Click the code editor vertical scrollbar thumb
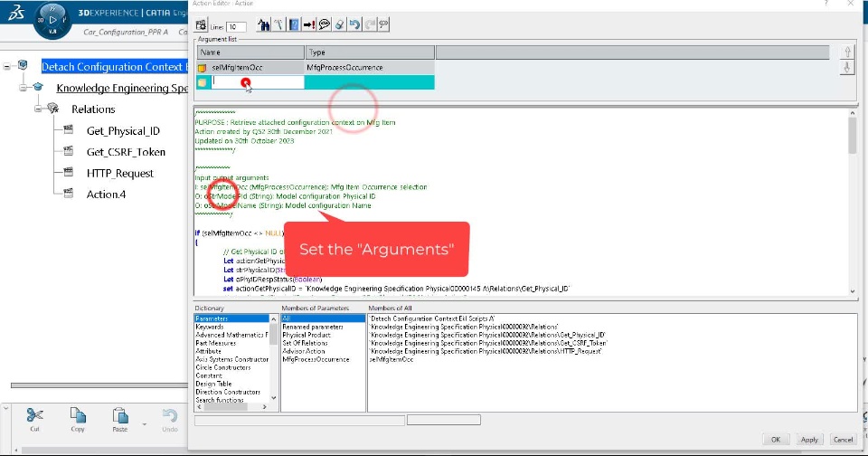 pyautogui.click(x=852, y=135)
